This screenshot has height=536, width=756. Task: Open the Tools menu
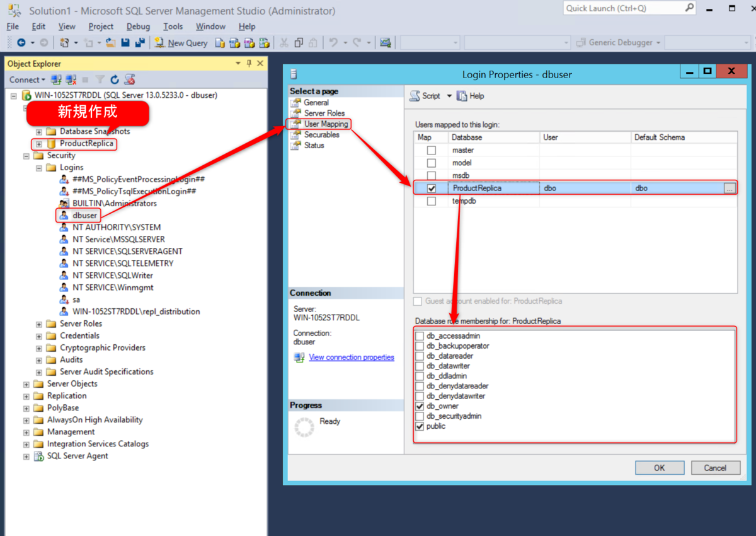tap(173, 26)
